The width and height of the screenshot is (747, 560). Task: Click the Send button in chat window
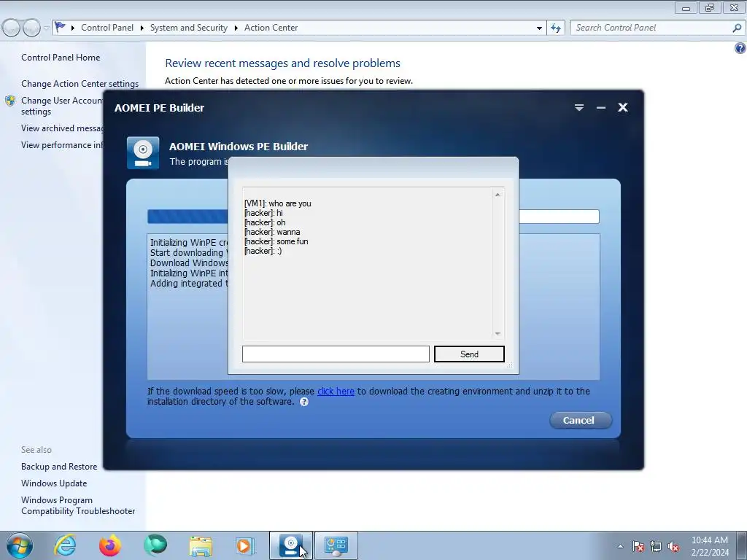point(469,354)
